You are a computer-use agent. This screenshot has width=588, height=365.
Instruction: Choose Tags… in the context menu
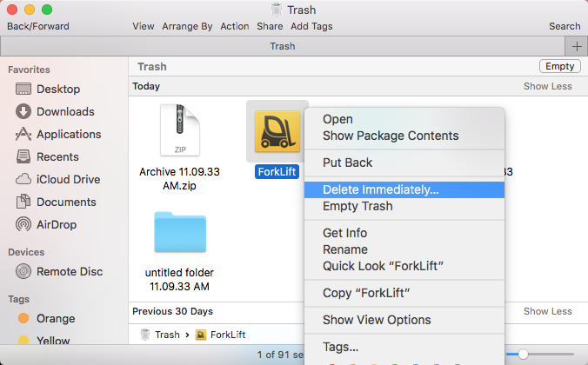point(404,347)
